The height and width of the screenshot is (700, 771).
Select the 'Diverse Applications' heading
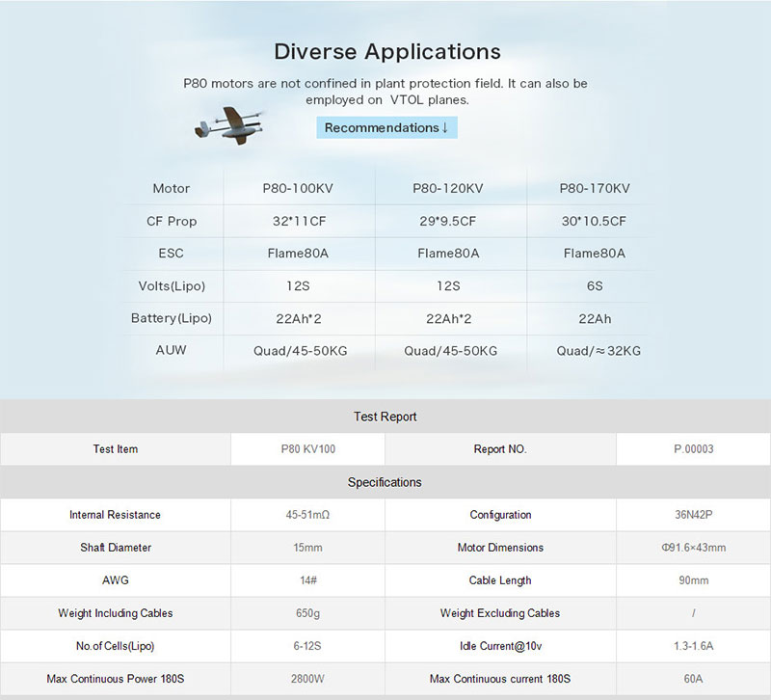(387, 52)
